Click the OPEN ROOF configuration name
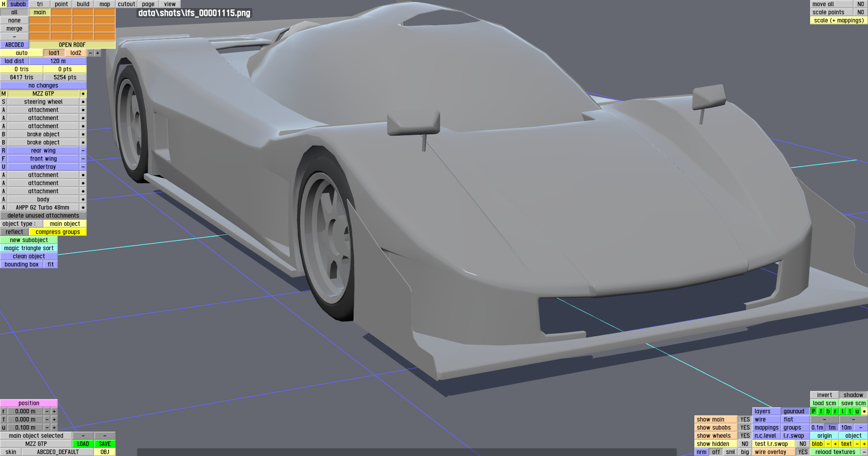Image resolution: width=868 pixels, height=456 pixels. 72,45
